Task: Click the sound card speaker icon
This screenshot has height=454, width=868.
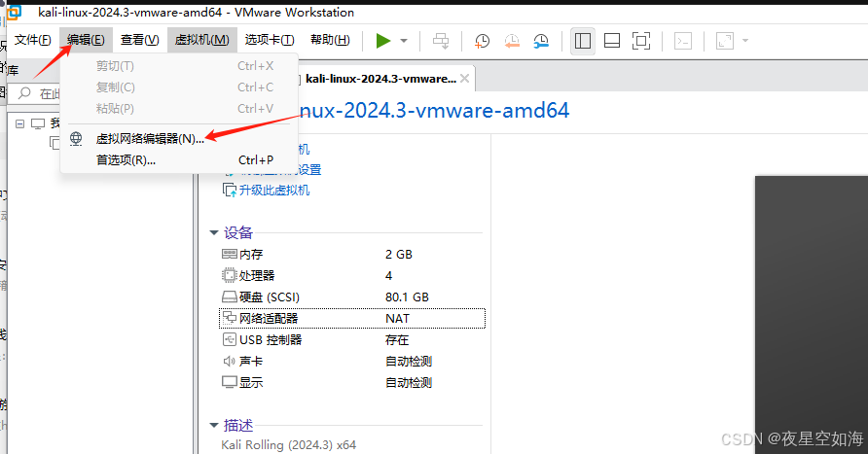Action: 230,361
